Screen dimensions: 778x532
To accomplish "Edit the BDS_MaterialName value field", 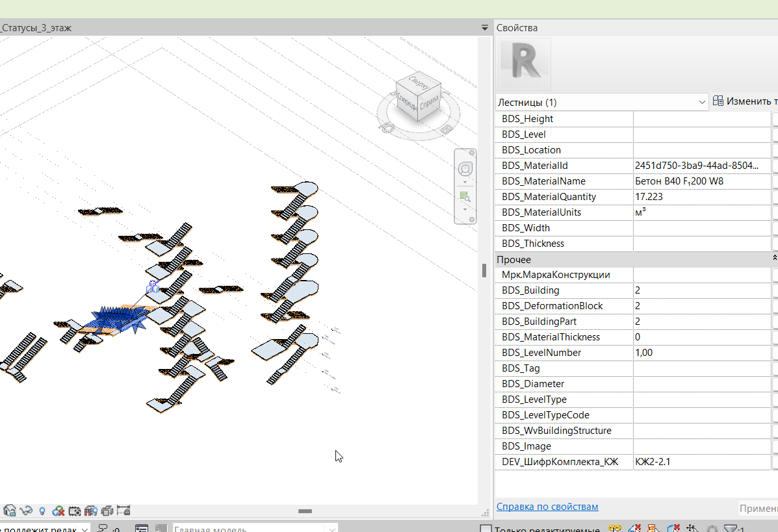I will pyautogui.click(x=702, y=181).
